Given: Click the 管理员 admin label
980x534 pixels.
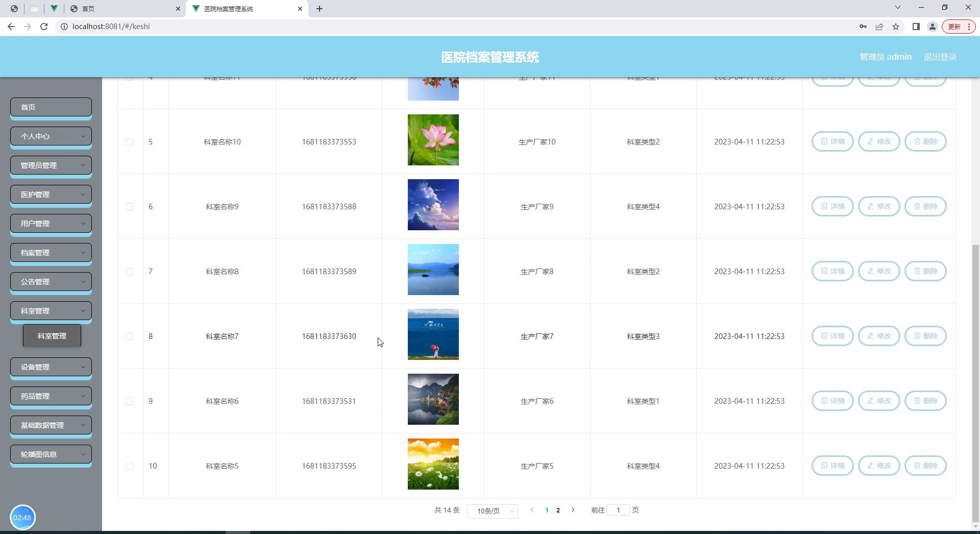Looking at the screenshot, I should (x=886, y=57).
